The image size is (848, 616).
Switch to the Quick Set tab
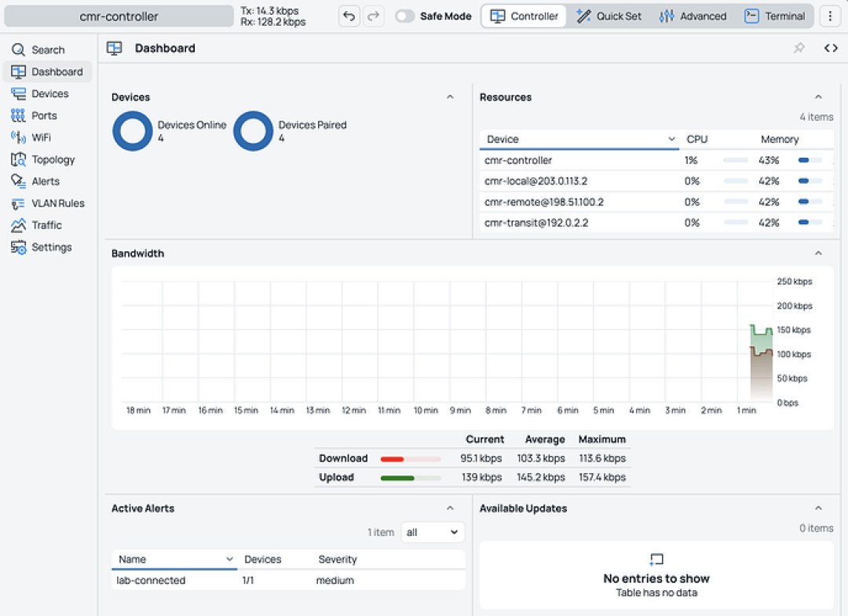coord(609,16)
